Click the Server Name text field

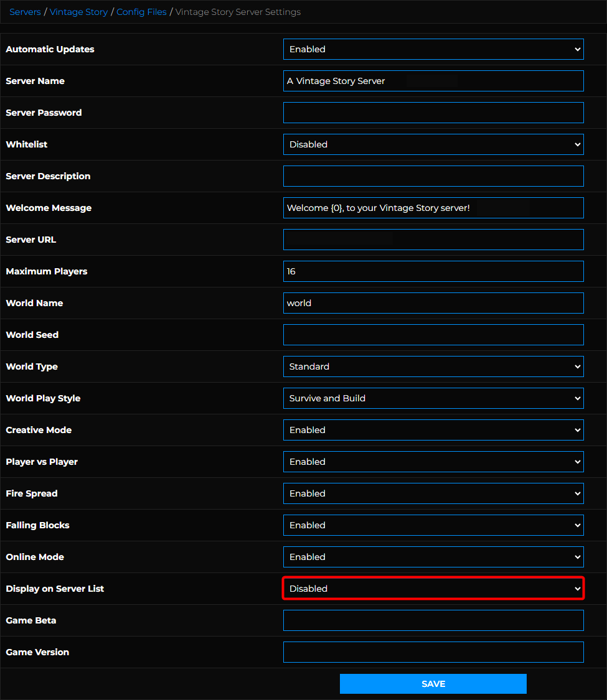(x=433, y=81)
